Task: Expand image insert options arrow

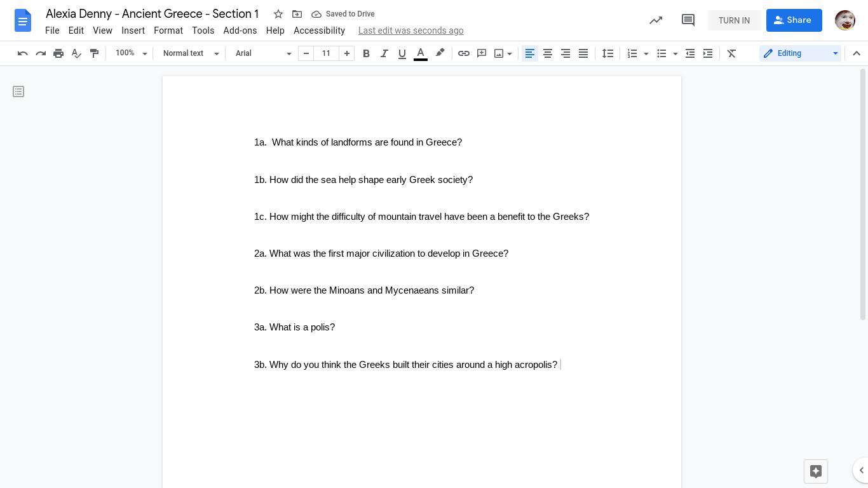Action: tap(510, 53)
